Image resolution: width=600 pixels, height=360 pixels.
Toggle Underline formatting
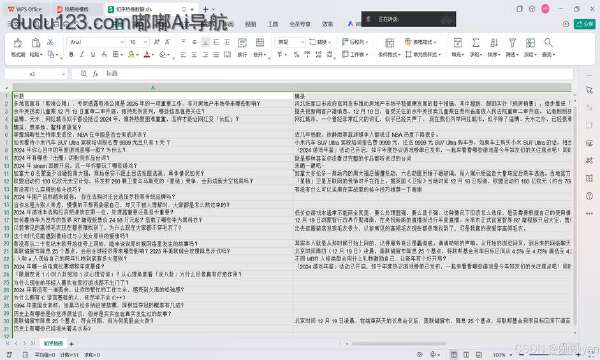coord(93,55)
